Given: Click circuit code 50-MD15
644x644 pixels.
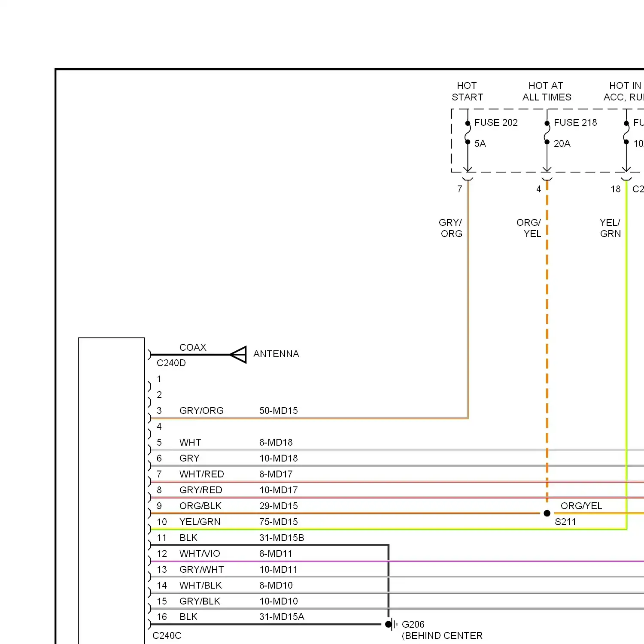Looking at the screenshot, I should tap(279, 410).
